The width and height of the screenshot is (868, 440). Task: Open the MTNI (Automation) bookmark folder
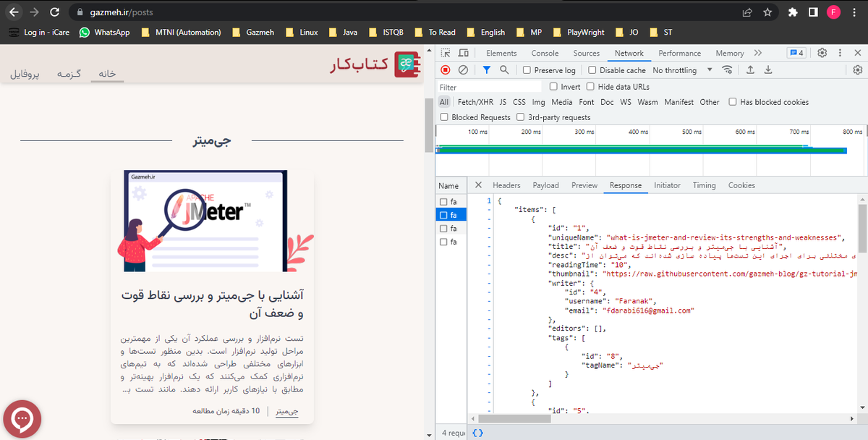(x=181, y=32)
